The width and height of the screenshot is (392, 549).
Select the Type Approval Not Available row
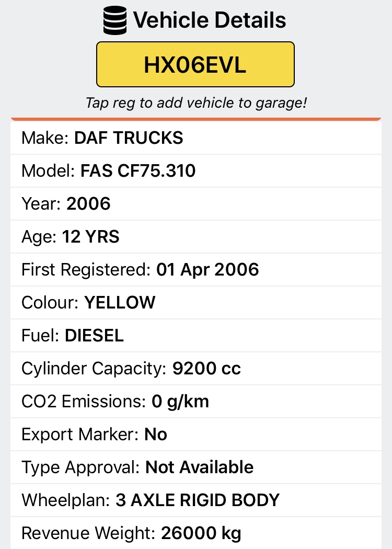pos(196,467)
